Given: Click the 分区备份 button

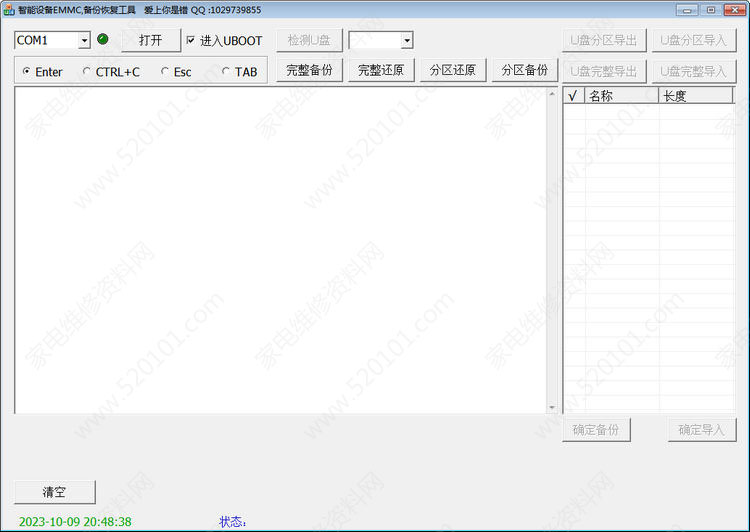Looking at the screenshot, I should point(524,70).
